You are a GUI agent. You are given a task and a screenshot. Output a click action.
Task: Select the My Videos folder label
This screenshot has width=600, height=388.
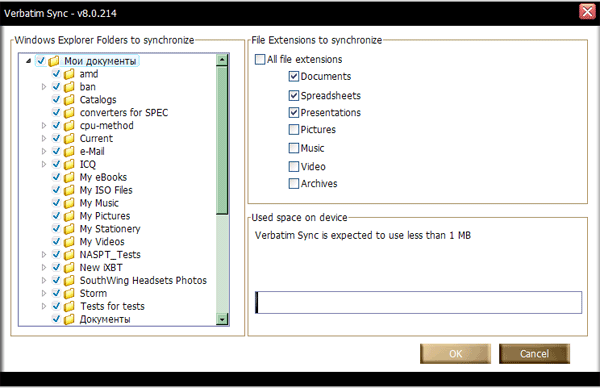click(102, 242)
